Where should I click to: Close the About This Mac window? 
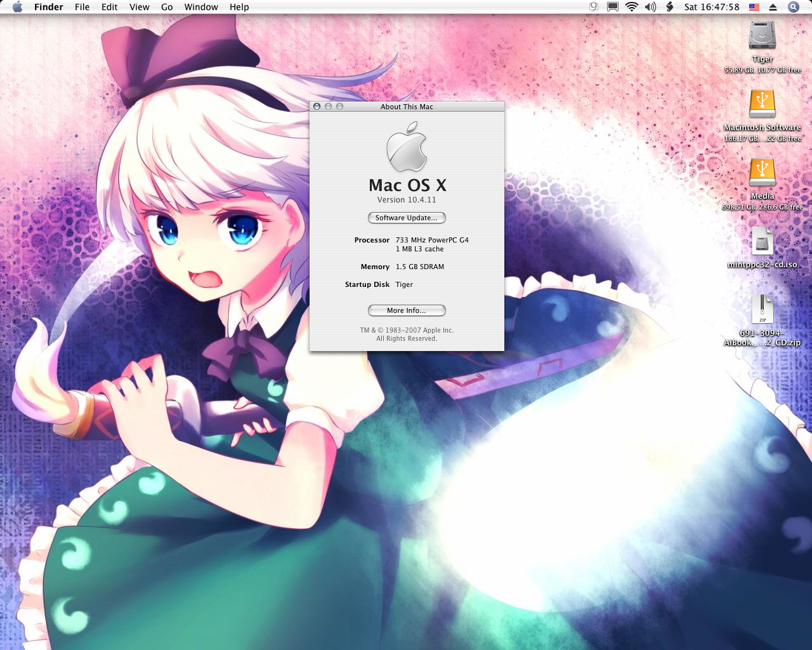pyautogui.click(x=317, y=107)
